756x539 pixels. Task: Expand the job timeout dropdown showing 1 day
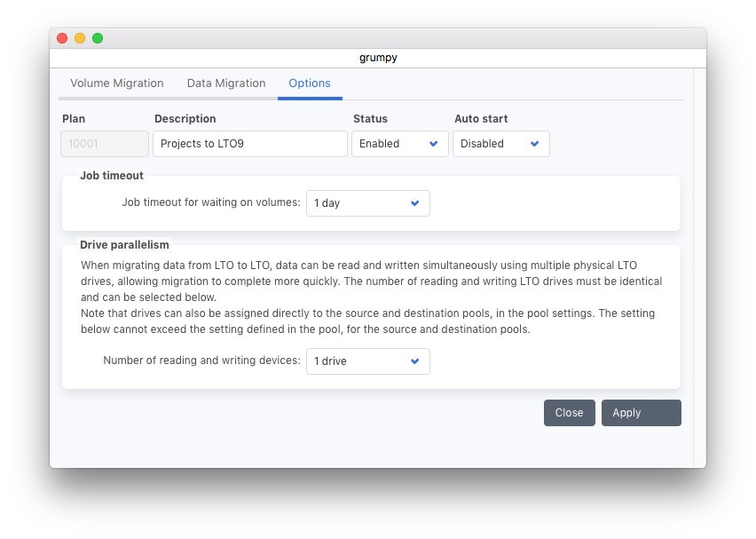(x=367, y=203)
